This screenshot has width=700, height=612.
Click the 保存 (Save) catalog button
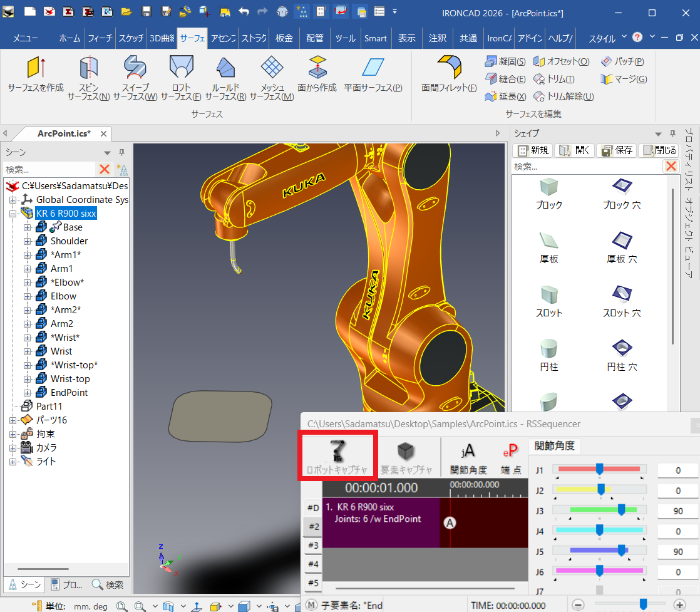click(x=617, y=150)
